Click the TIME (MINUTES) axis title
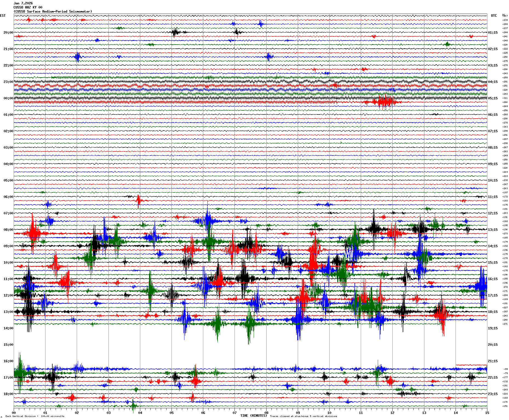This screenshot has height=420, width=509. coord(253,416)
